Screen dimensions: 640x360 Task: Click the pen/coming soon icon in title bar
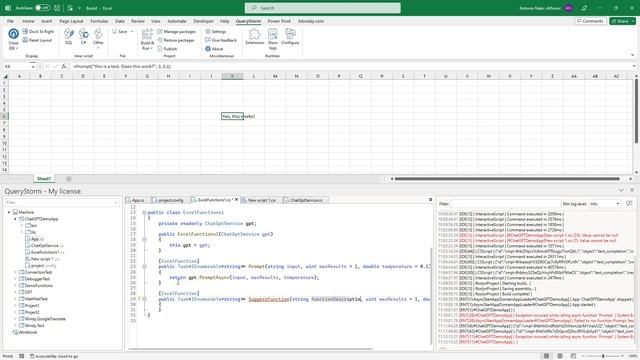tap(584, 8)
